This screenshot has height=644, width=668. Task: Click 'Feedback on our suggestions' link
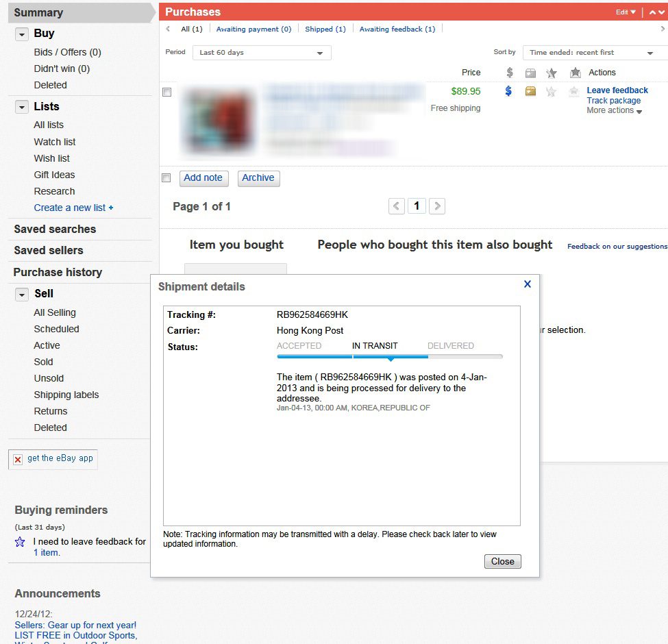(617, 246)
